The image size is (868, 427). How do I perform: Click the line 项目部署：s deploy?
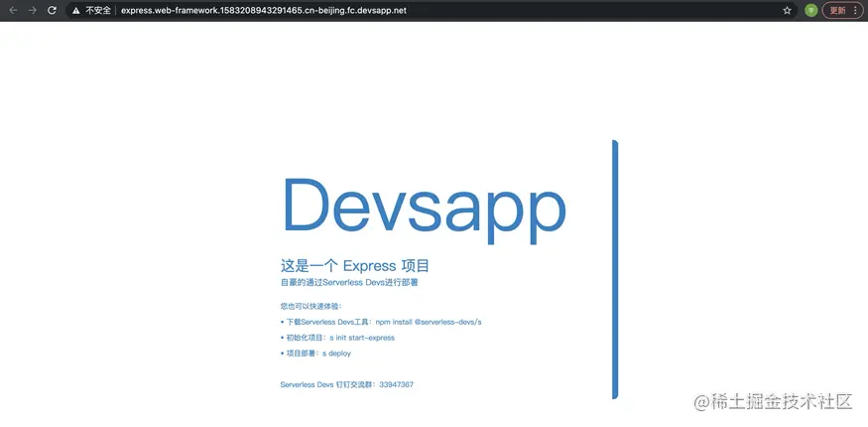coord(315,354)
